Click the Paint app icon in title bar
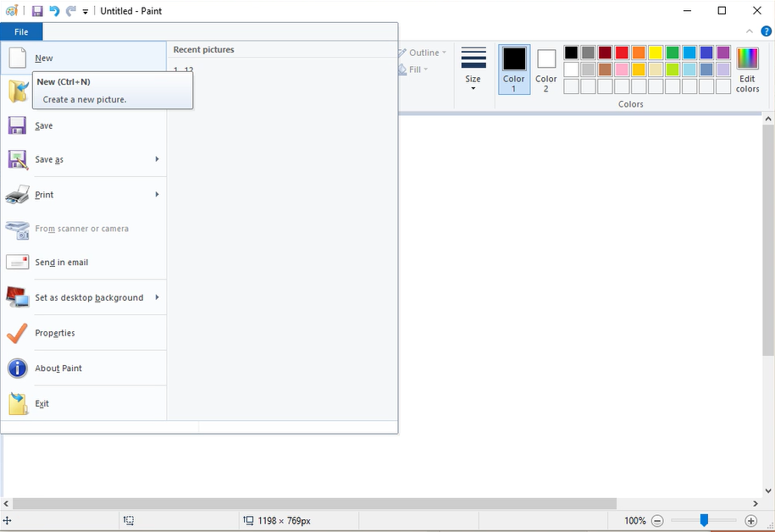Screen dimensions: 775x532 click(x=12, y=10)
